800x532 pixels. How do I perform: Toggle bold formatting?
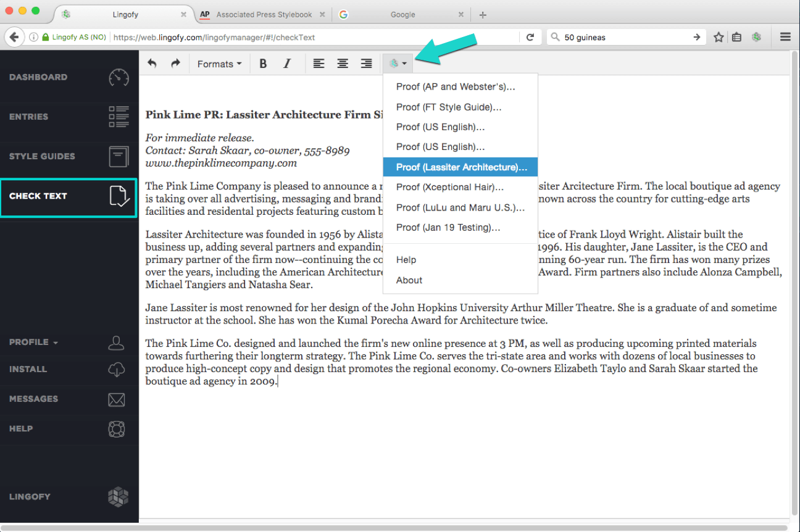263,63
